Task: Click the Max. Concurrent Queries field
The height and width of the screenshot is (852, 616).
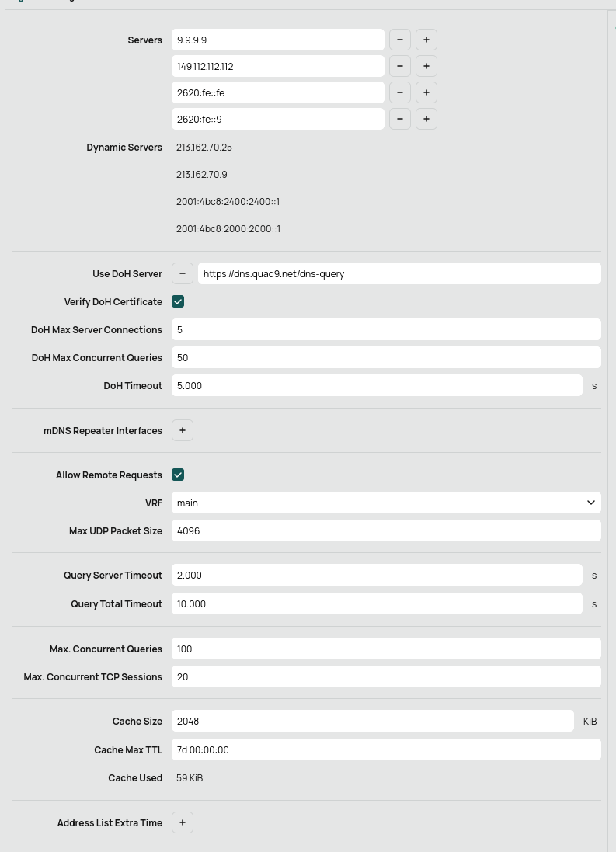Action: tap(386, 649)
